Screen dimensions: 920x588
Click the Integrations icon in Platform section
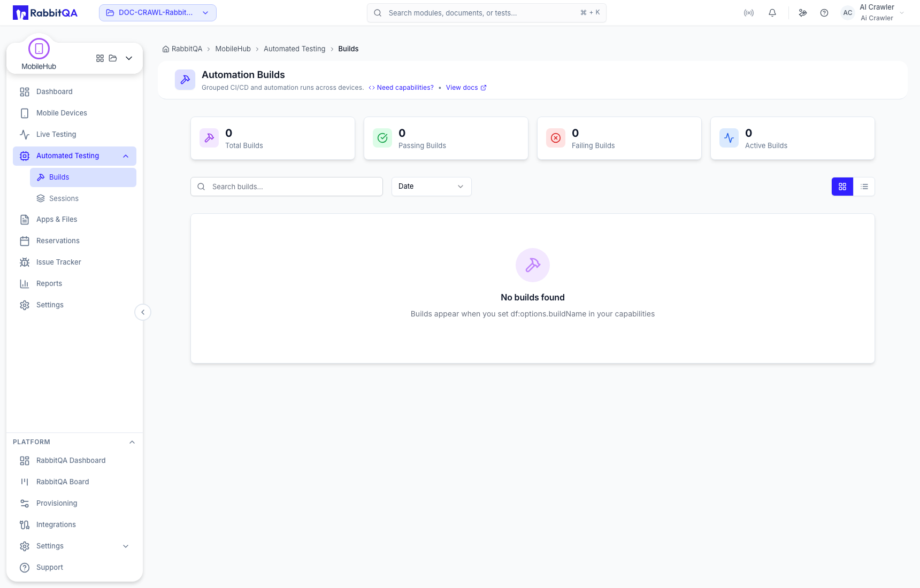[x=25, y=525]
